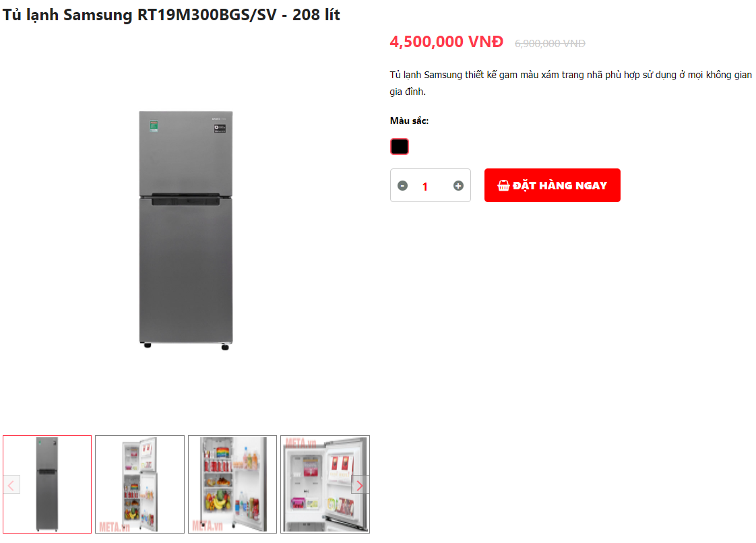Click the basket icon on order button

(503, 186)
